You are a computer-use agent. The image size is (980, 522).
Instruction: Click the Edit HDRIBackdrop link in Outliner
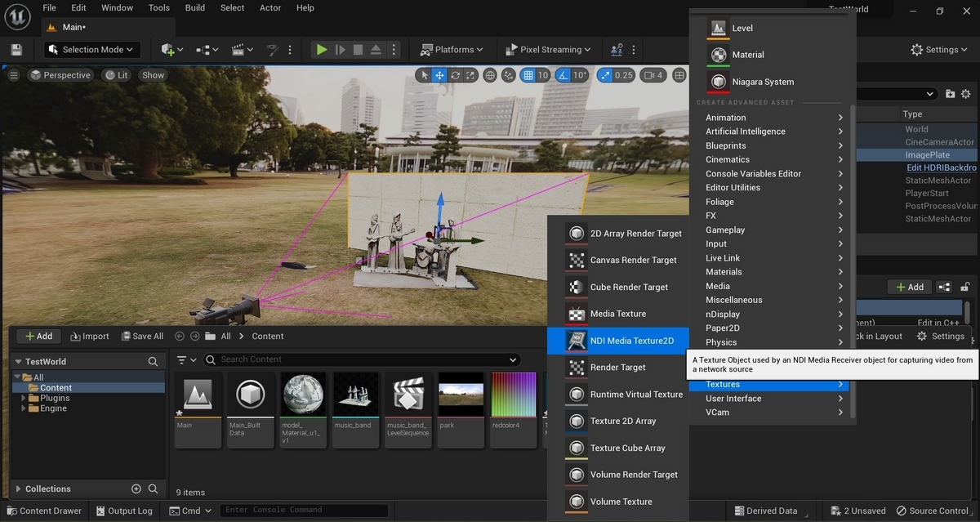click(x=942, y=167)
